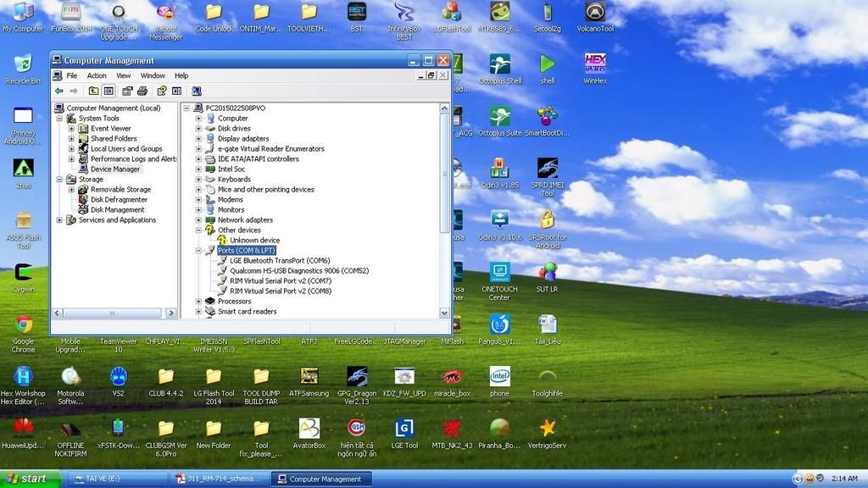Screen dimensions: 868x488
Task: Open the Hex Workshop Hex Editor icon
Action: tap(23, 385)
